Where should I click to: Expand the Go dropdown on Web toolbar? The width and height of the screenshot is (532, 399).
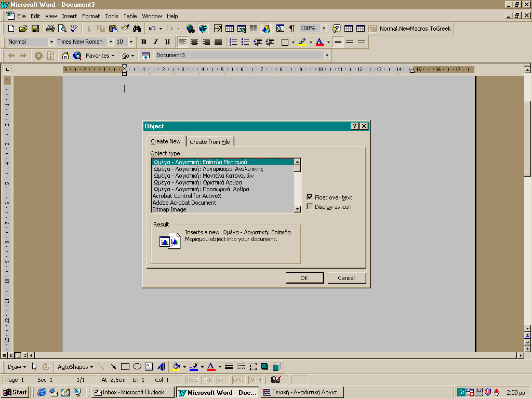tap(128, 56)
